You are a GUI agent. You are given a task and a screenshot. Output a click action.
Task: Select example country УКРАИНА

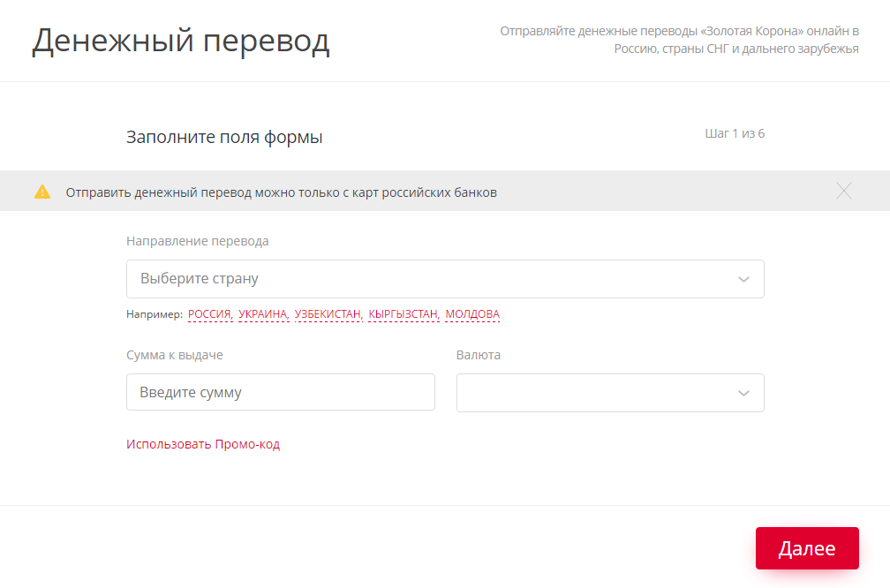[x=263, y=314]
